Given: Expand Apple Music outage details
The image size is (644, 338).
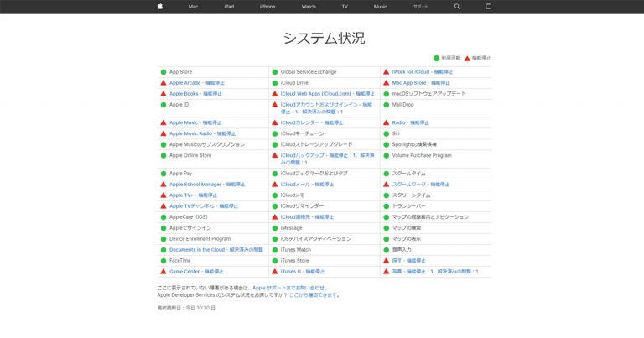Looking at the screenshot, I should [x=195, y=122].
